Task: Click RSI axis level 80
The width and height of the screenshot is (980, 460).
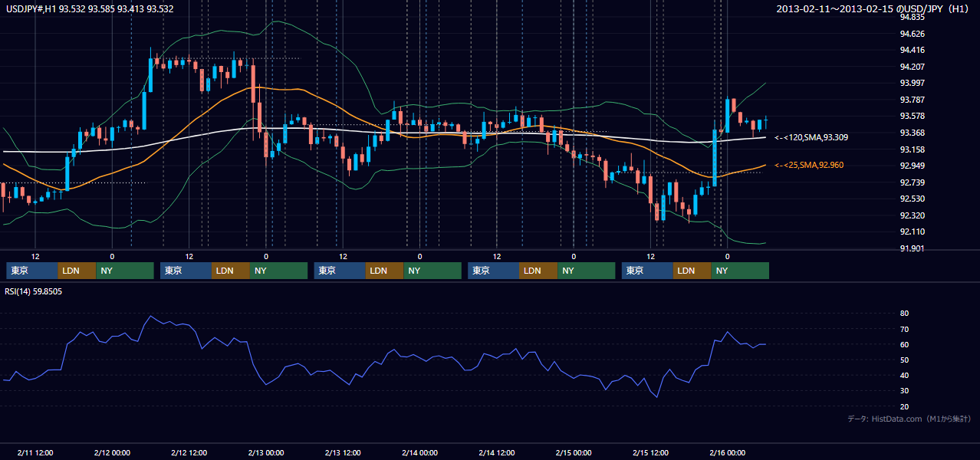Action: (904, 314)
